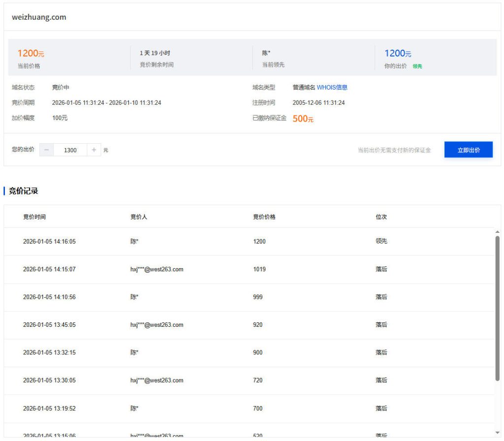Click the bid amount field showing 1300
The image size is (504, 441).
pos(70,150)
